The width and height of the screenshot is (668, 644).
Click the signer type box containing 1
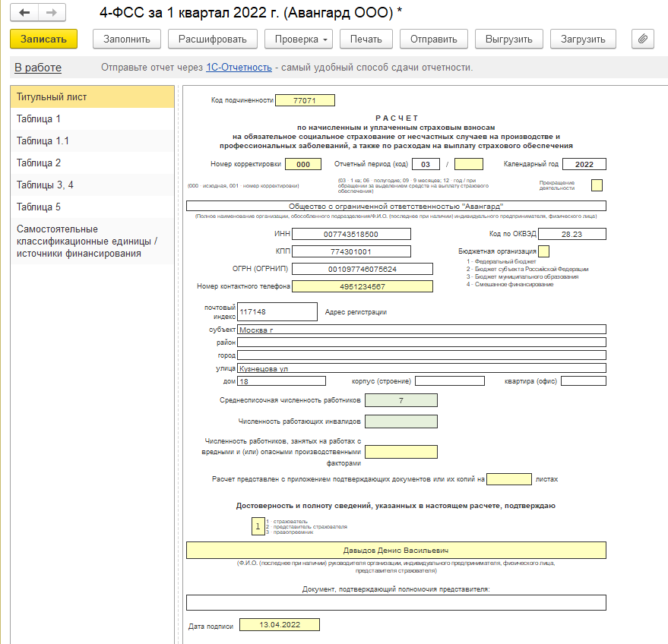(x=258, y=526)
